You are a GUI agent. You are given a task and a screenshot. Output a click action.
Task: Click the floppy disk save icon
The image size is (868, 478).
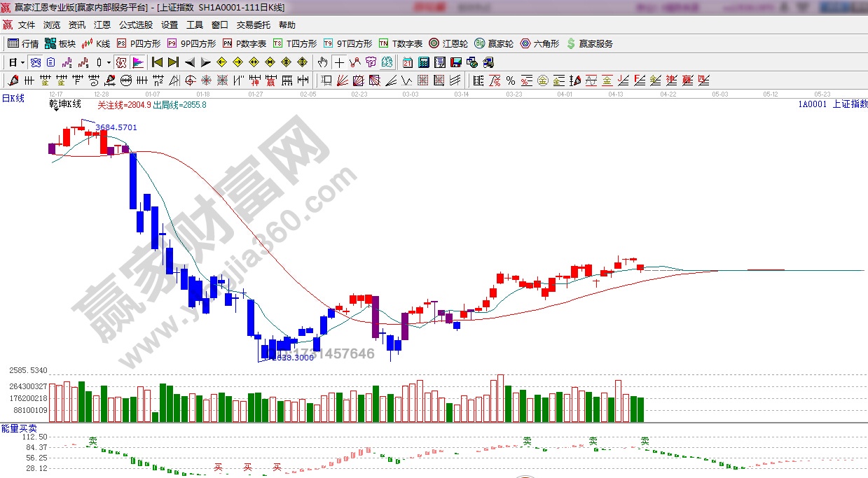point(456,62)
